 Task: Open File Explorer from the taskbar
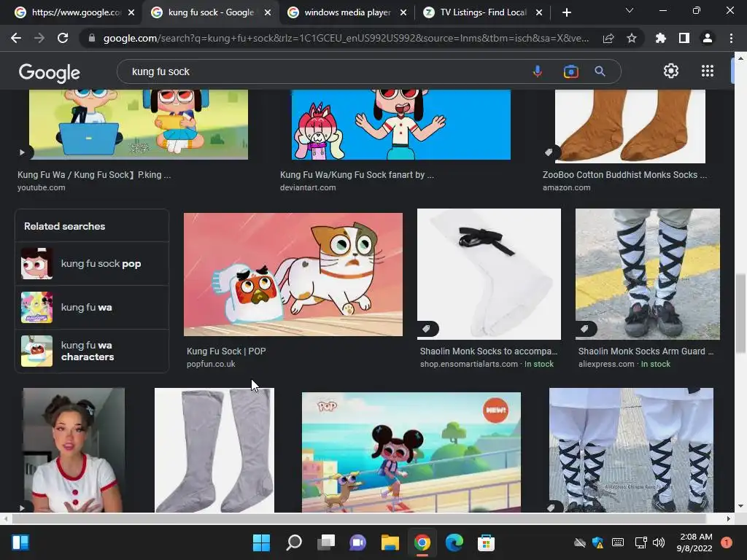(390, 542)
